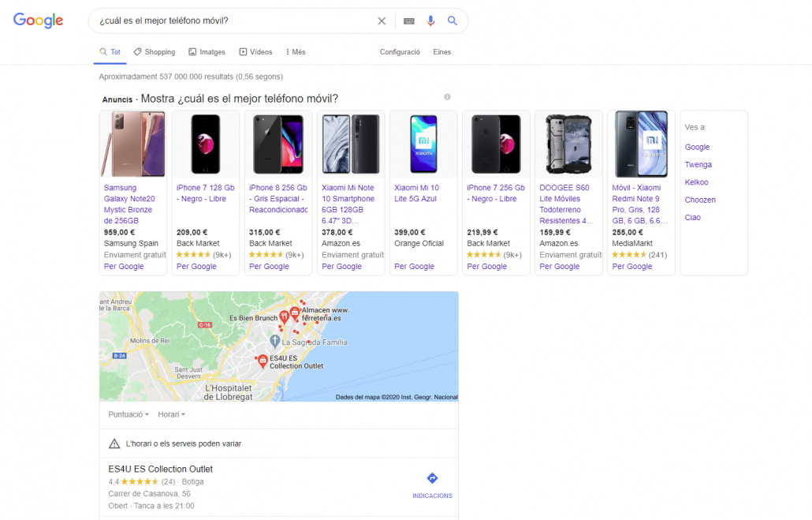This screenshot has height=520, width=812.
Task: Click the Google logo
Action: 38,21
